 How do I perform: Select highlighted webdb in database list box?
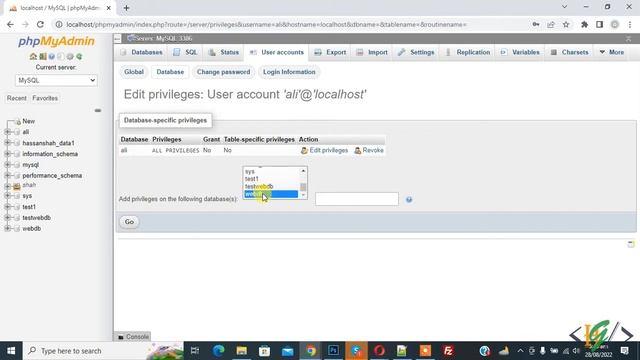pos(271,194)
